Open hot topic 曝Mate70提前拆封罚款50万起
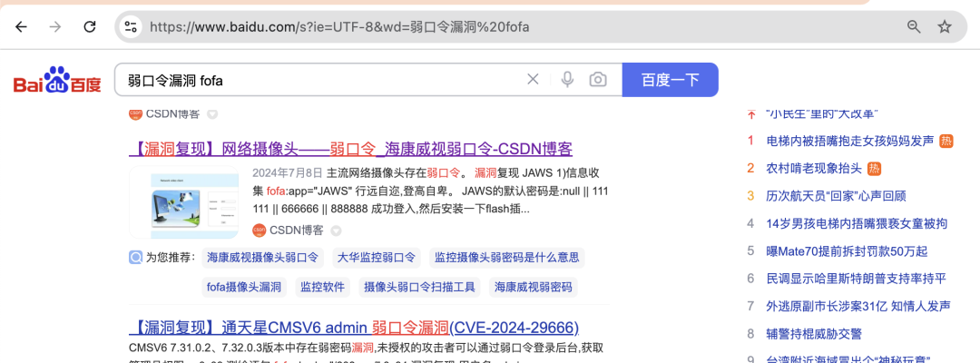 tap(847, 251)
